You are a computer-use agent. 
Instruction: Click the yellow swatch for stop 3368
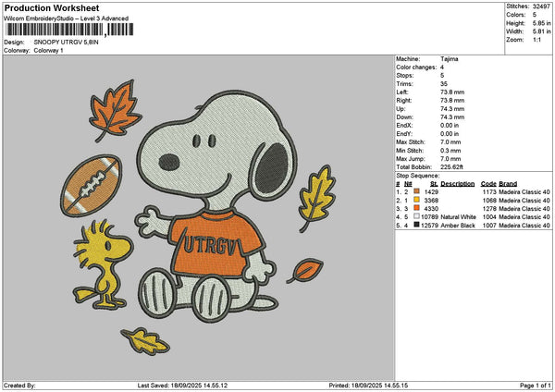point(416,200)
